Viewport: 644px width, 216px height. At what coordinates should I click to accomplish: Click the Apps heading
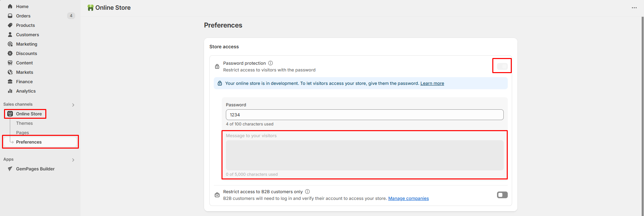point(8,159)
